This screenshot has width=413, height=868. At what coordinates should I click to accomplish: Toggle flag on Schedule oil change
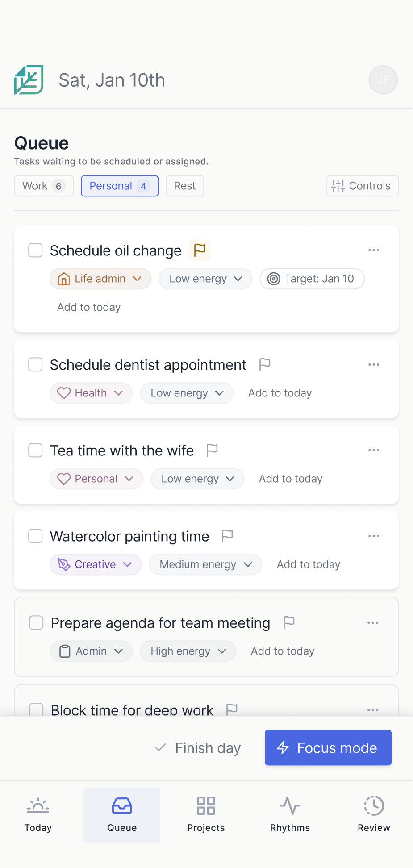coord(200,250)
